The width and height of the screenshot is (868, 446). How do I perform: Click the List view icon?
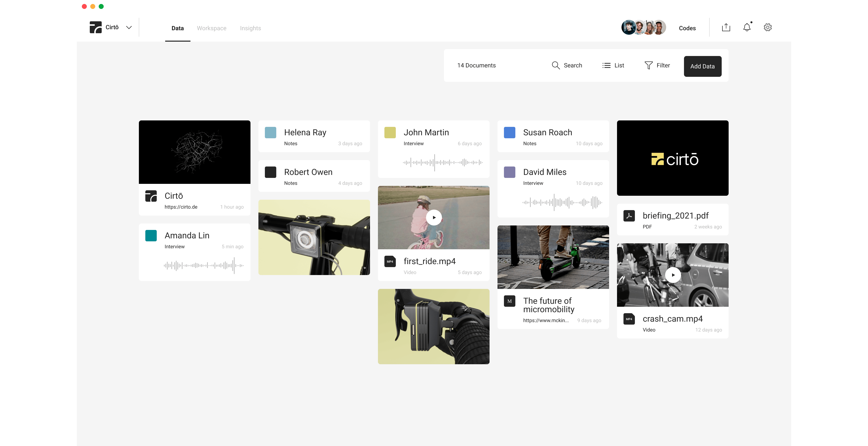tap(606, 65)
